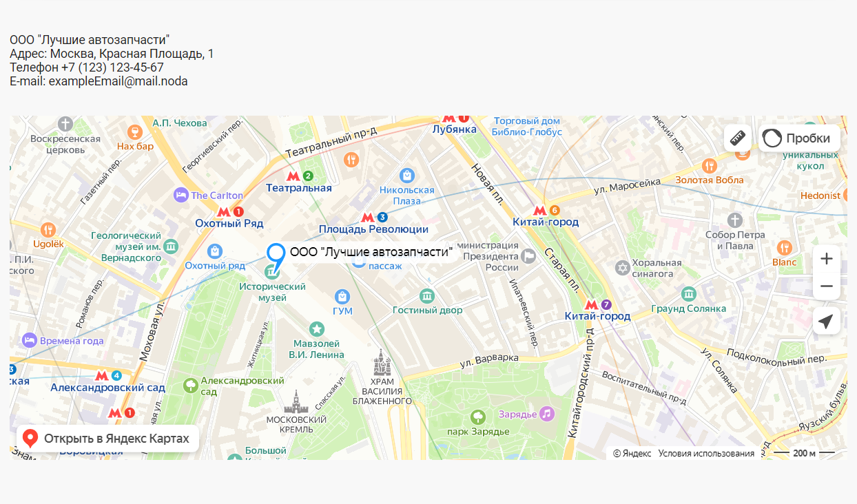Image resolution: width=857 pixels, height=504 pixels.
Task: Select the Московский Кремль tower icon
Action: (x=296, y=401)
